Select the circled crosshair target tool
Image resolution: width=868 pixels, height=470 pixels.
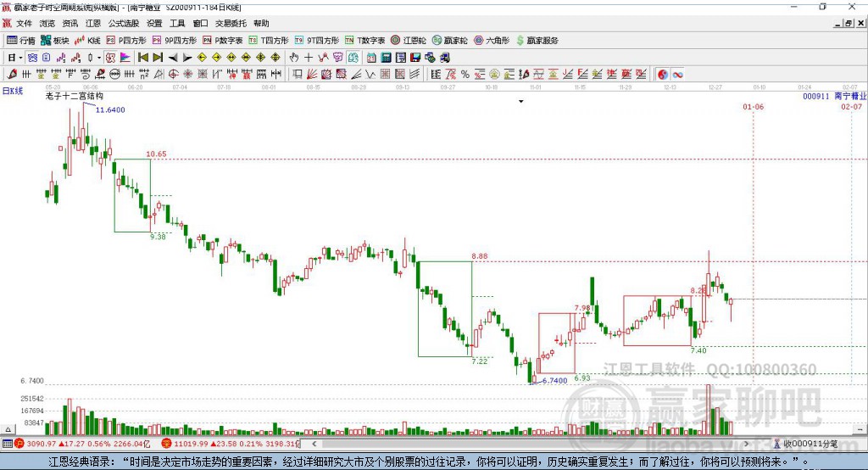(173, 75)
